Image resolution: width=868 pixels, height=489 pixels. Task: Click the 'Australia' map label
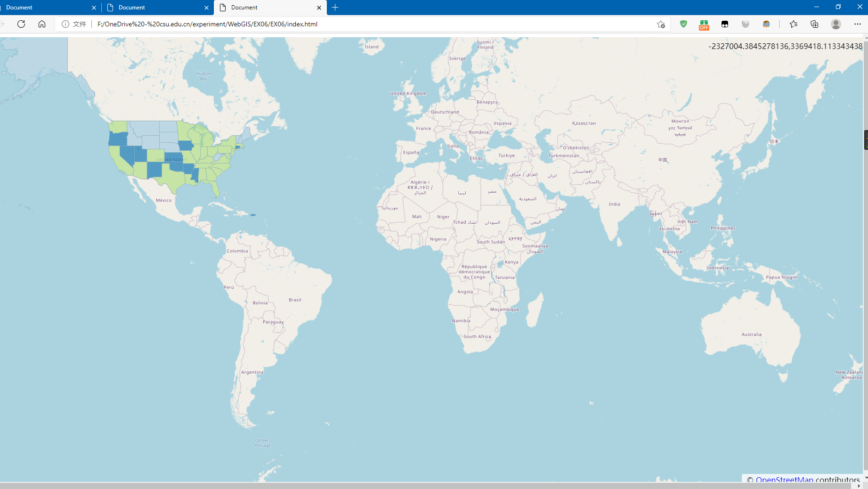coord(751,334)
